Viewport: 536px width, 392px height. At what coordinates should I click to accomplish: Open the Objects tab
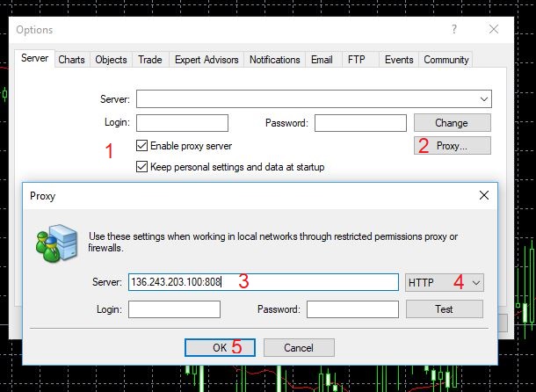111,60
